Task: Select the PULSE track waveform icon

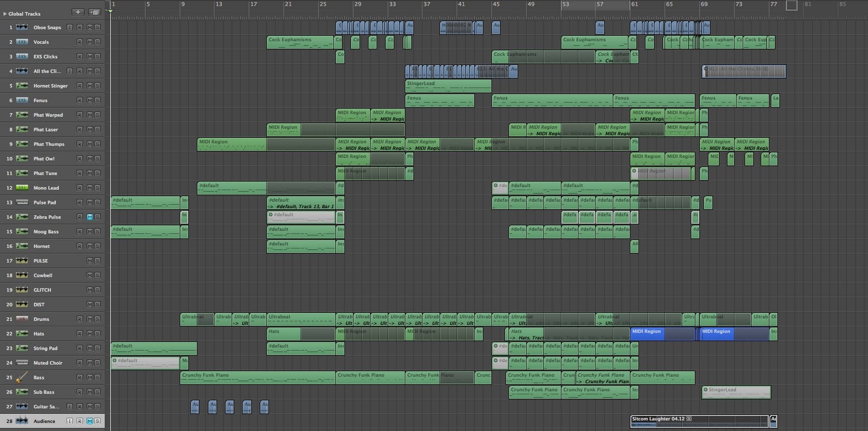Action: pos(22,261)
